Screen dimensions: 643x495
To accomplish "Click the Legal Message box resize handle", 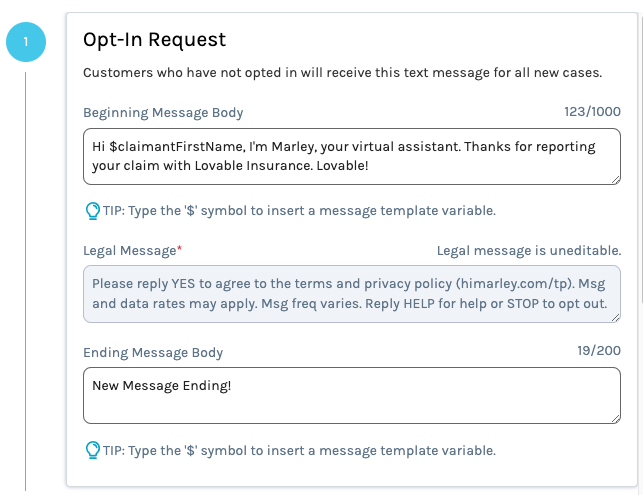I will click(x=613, y=316).
